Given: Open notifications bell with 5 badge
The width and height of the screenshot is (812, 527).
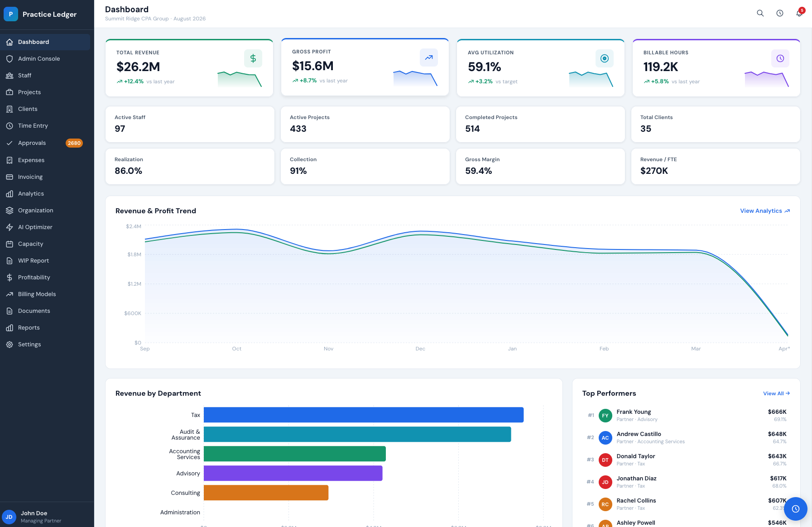Looking at the screenshot, I should [x=799, y=13].
